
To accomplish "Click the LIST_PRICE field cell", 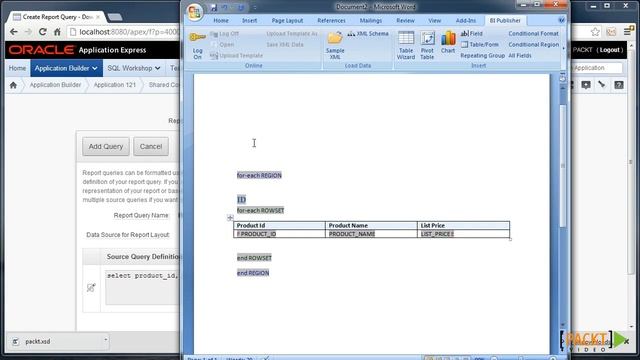I will [x=464, y=234].
